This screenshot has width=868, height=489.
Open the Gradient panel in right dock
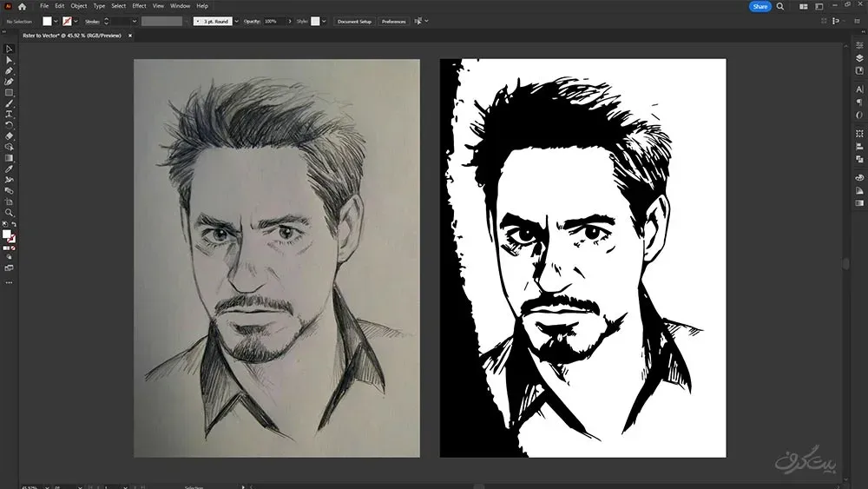859,203
